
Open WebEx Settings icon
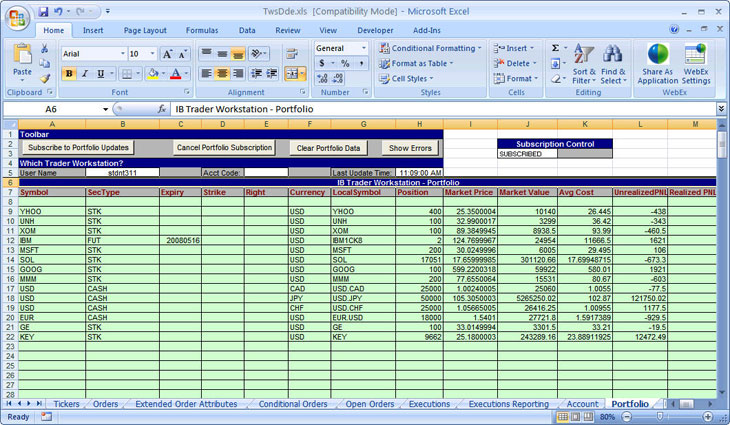(696, 64)
